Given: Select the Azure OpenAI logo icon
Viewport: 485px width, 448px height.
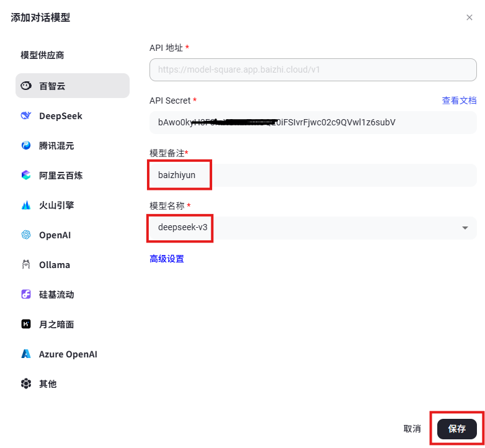Looking at the screenshot, I should click(26, 354).
